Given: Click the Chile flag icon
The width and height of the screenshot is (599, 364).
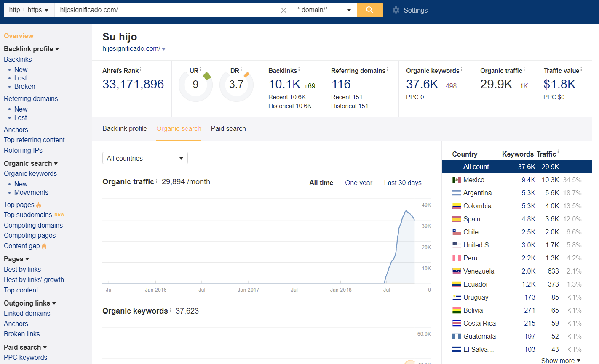Looking at the screenshot, I should coord(456,232).
